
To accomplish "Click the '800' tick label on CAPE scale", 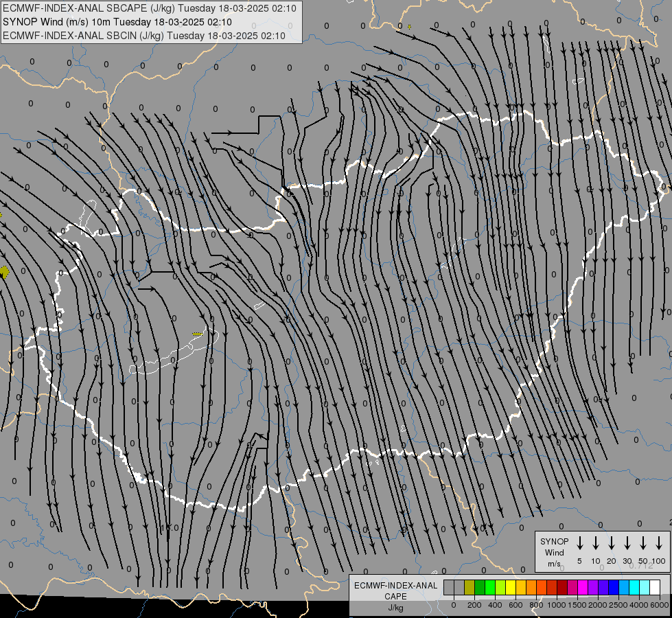I will coord(536,605).
